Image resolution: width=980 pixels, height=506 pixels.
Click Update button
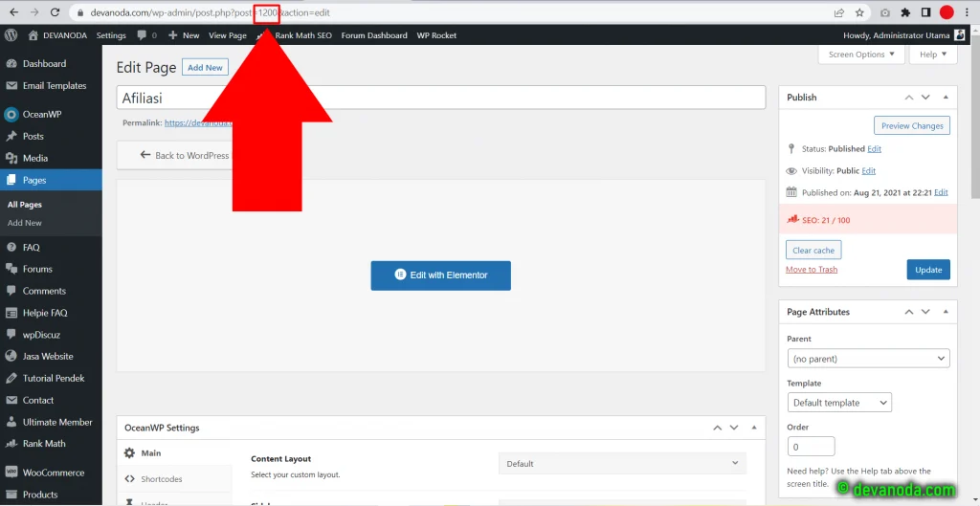[928, 270]
